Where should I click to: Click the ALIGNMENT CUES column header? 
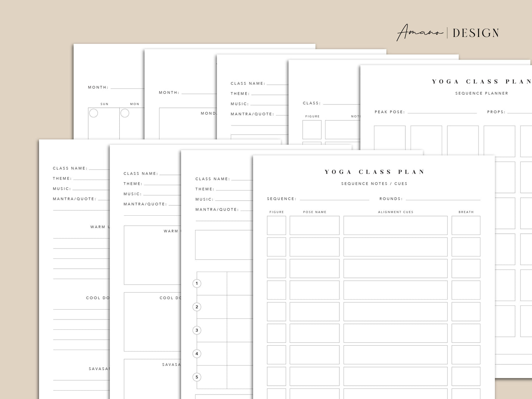(395, 212)
